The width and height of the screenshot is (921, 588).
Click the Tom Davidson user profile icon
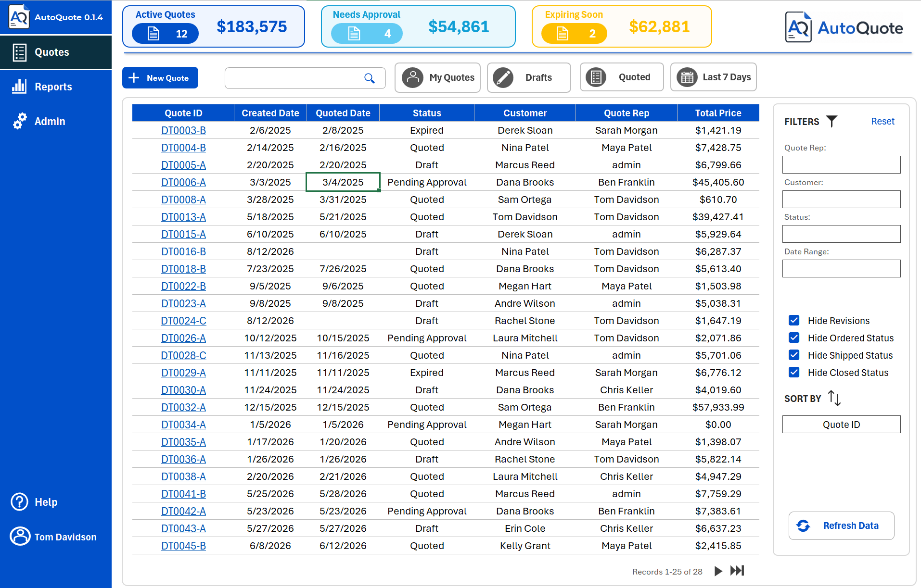pos(20,537)
